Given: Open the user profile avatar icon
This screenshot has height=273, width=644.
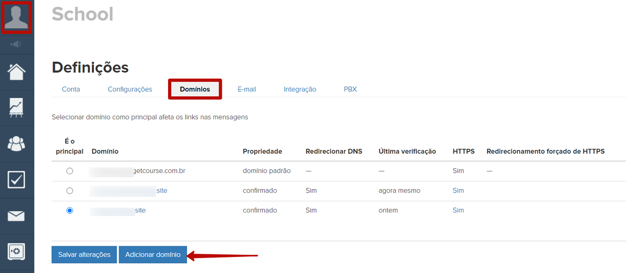Looking at the screenshot, I should pyautogui.click(x=17, y=17).
